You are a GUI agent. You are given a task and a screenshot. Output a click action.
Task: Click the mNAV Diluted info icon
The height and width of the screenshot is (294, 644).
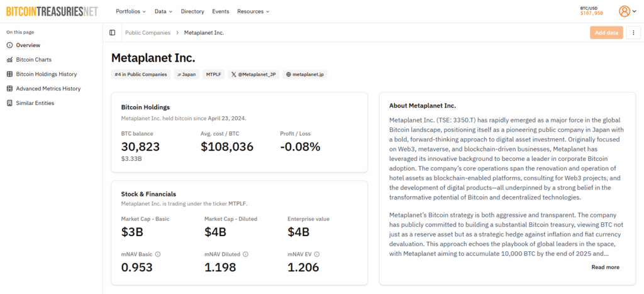245,254
